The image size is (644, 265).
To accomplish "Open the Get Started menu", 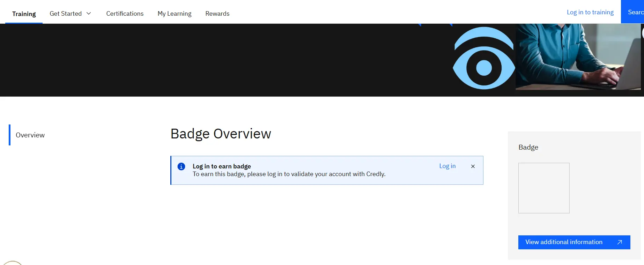I will pyautogui.click(x=66, y=14).
